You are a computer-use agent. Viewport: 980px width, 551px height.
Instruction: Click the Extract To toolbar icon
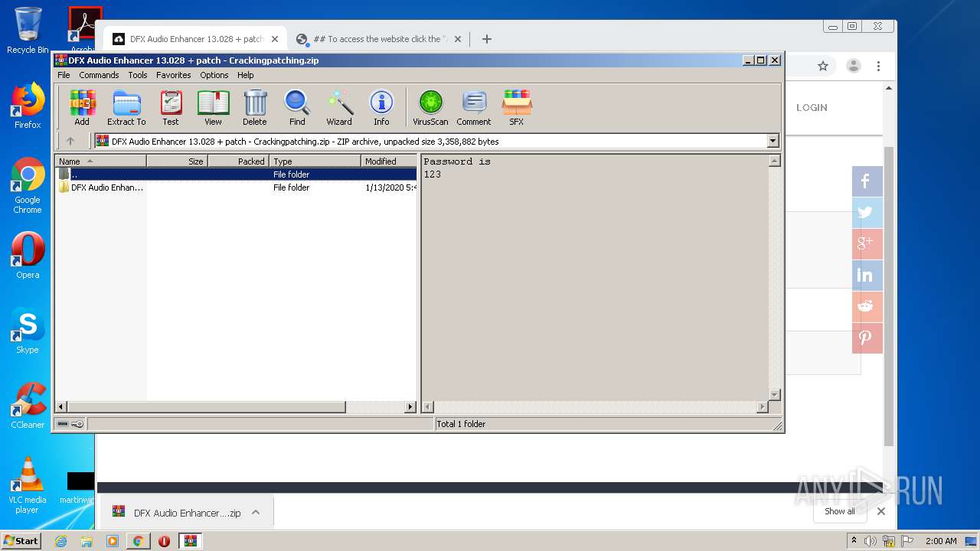click(x=126, y=108)
